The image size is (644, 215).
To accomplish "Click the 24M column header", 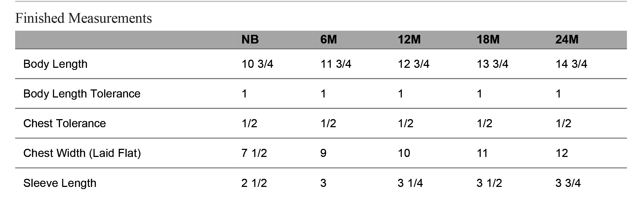I will (567, 40).
